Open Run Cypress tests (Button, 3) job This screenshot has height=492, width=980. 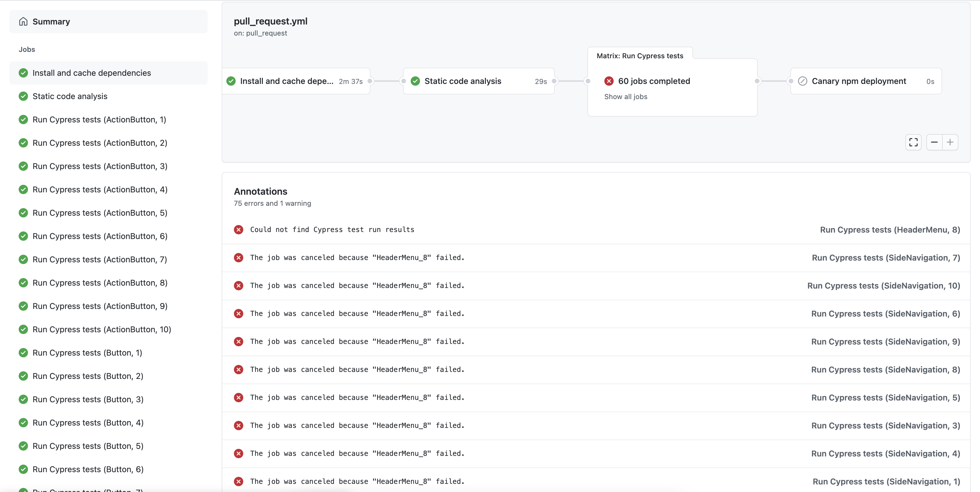point(108,400)
